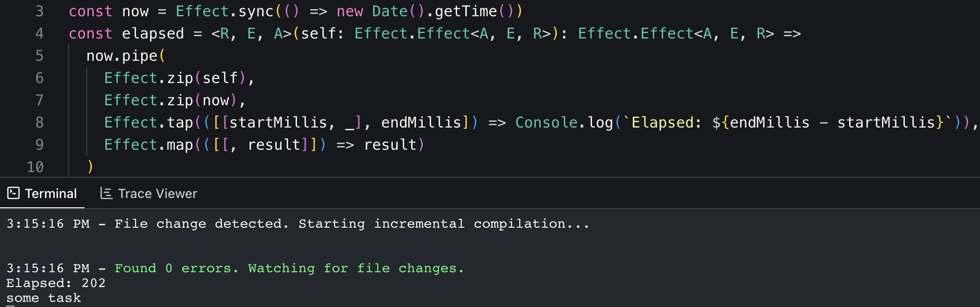The height and width of the screenshot is (307, 980).
Task: Open the Trace Viewer tab
Action: tap(149, 193)
